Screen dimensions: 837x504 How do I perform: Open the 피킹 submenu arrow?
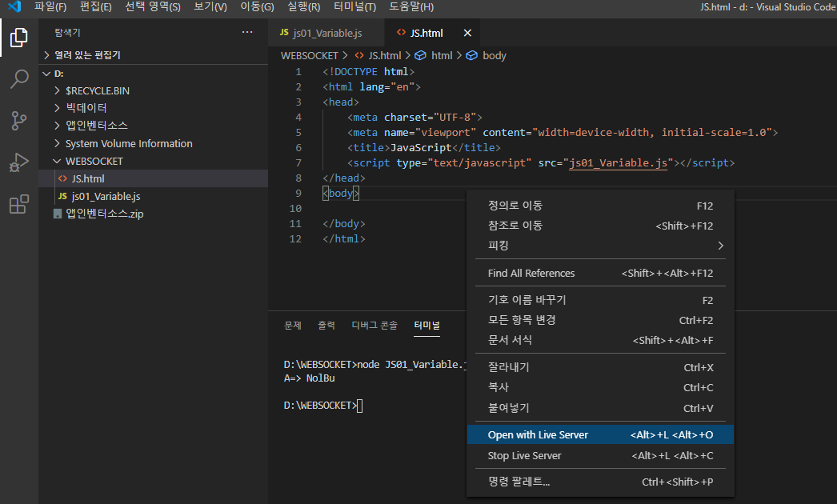tap(720, 246)
